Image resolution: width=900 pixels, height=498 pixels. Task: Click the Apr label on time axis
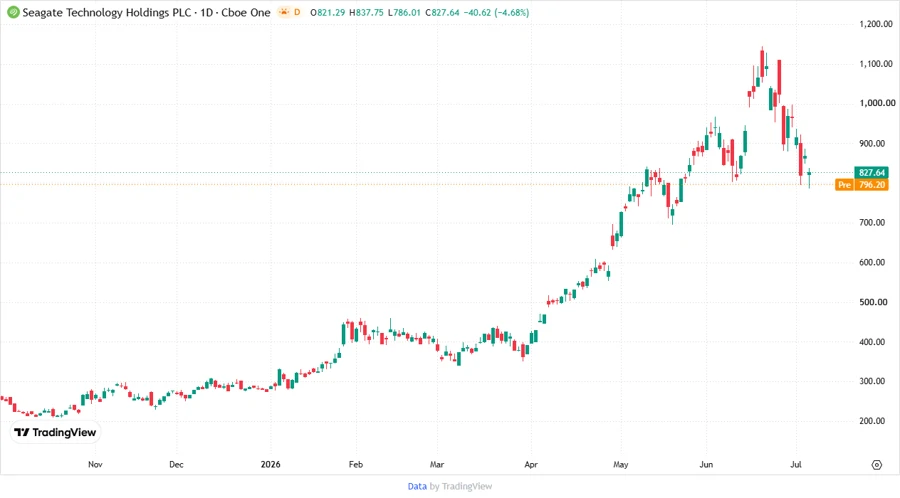(531, 464)
